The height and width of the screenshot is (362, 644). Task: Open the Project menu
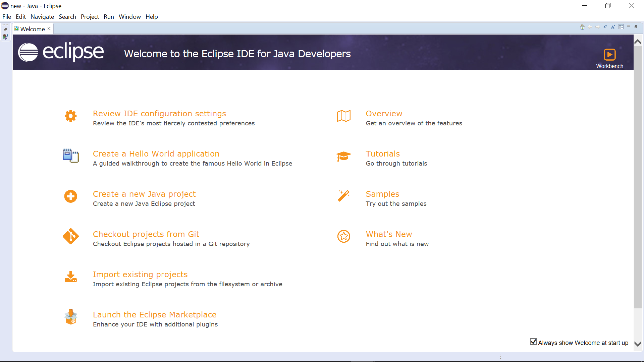point(90,17)
